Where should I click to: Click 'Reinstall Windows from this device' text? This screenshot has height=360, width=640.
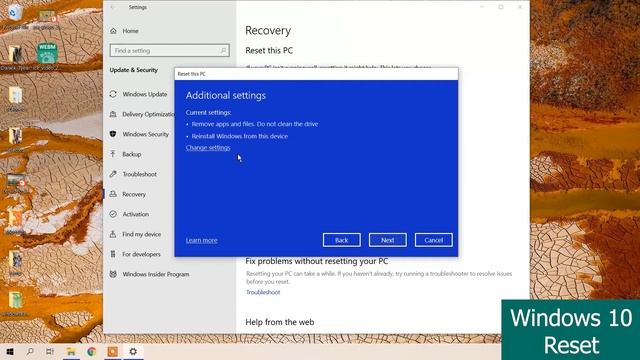tap(240, 136)
